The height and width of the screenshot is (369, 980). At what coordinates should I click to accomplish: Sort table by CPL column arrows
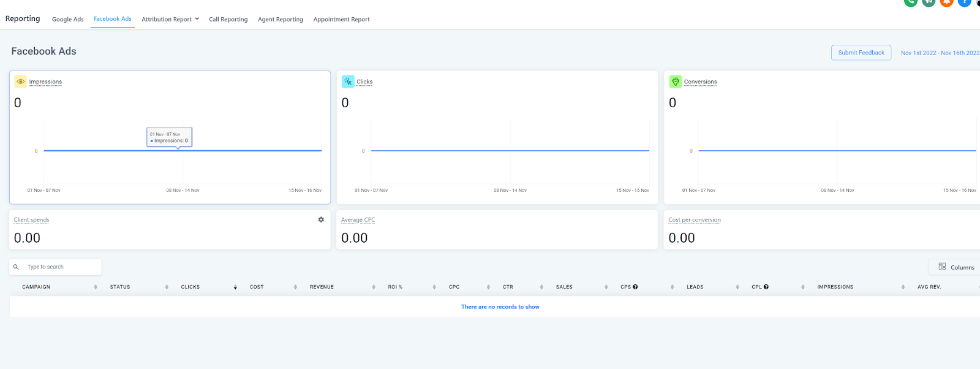[803, 287]
